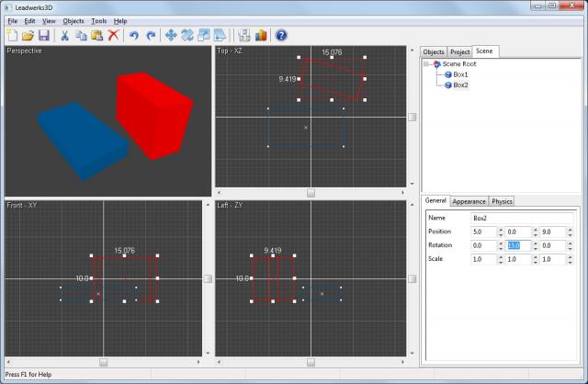Select the Rotate tool in the toolbar
This screenshot has height=384, width=588.
click(187, 36)
